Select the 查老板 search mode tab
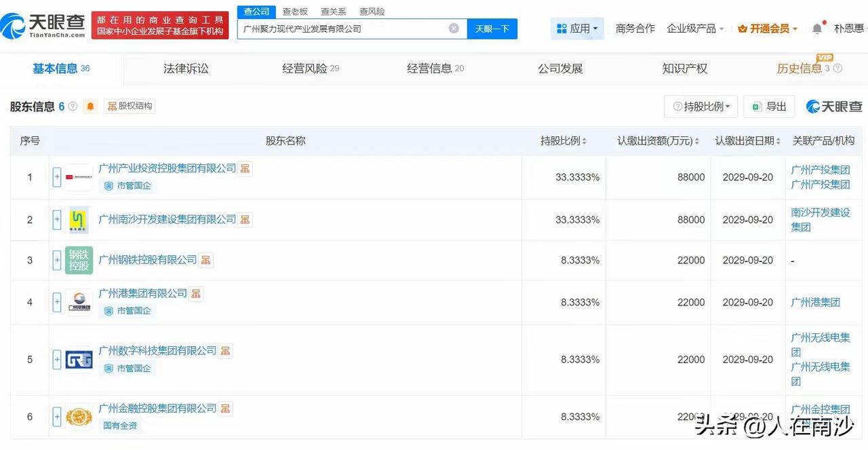This screenshot has width=868, height=450. tap(295, 12)
